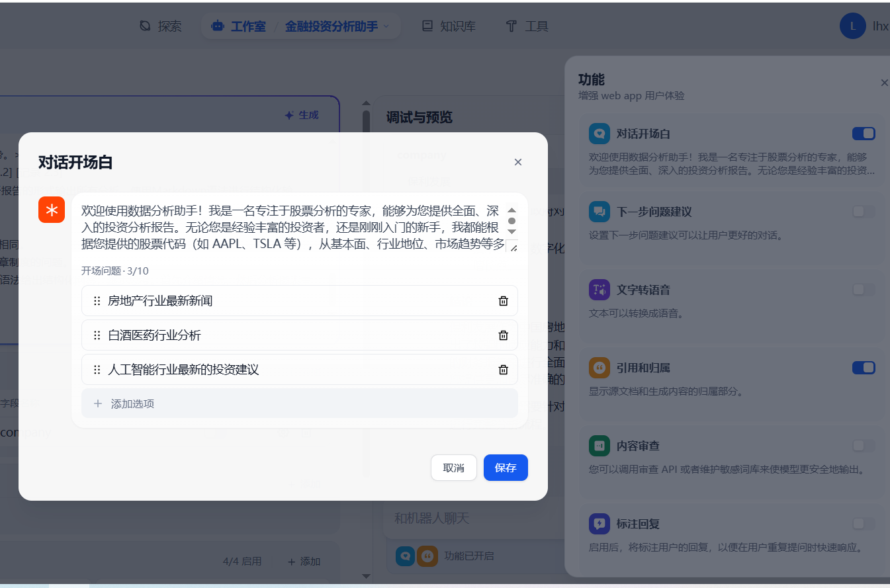Screen dimensions: 890x588
Task: Click drag handle of 白酒医药行业分析
Action: [97, 335]
